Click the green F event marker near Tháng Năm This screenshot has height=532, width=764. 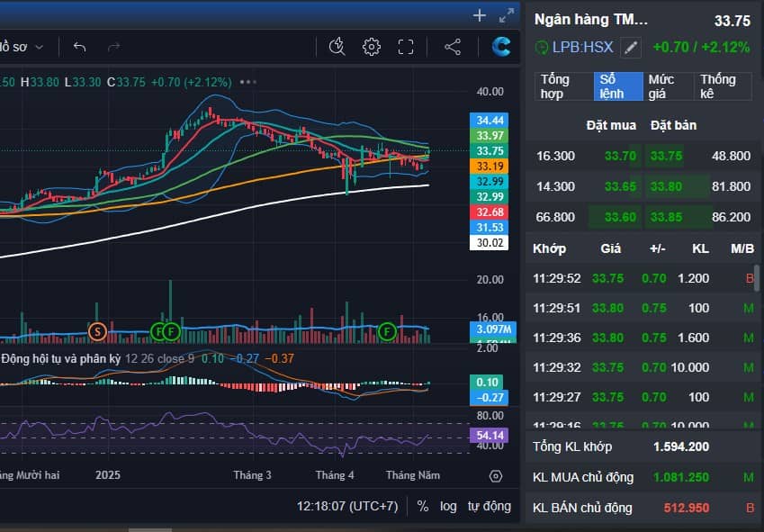tap(387, 332)
